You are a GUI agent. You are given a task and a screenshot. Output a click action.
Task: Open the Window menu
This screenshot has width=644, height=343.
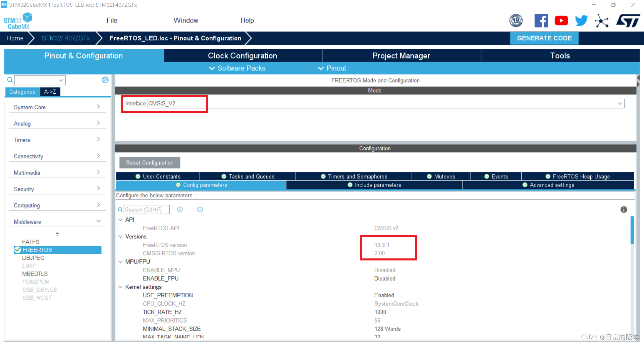[186, 20]
